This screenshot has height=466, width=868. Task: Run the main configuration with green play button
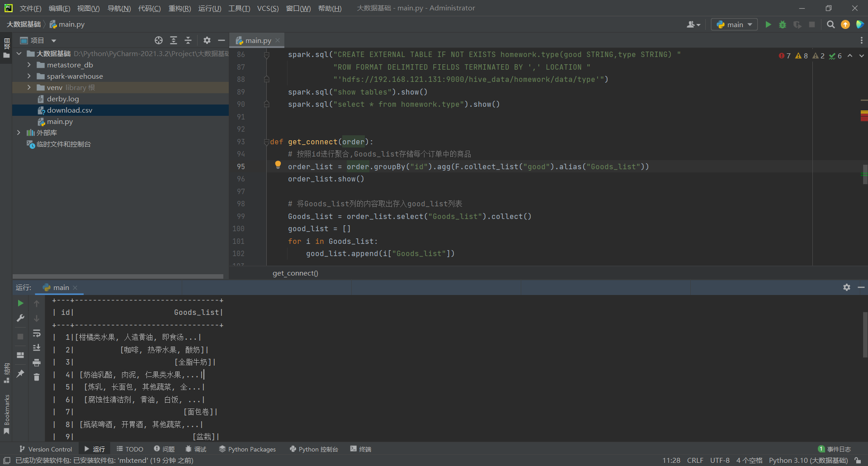(x=768, y=24)
